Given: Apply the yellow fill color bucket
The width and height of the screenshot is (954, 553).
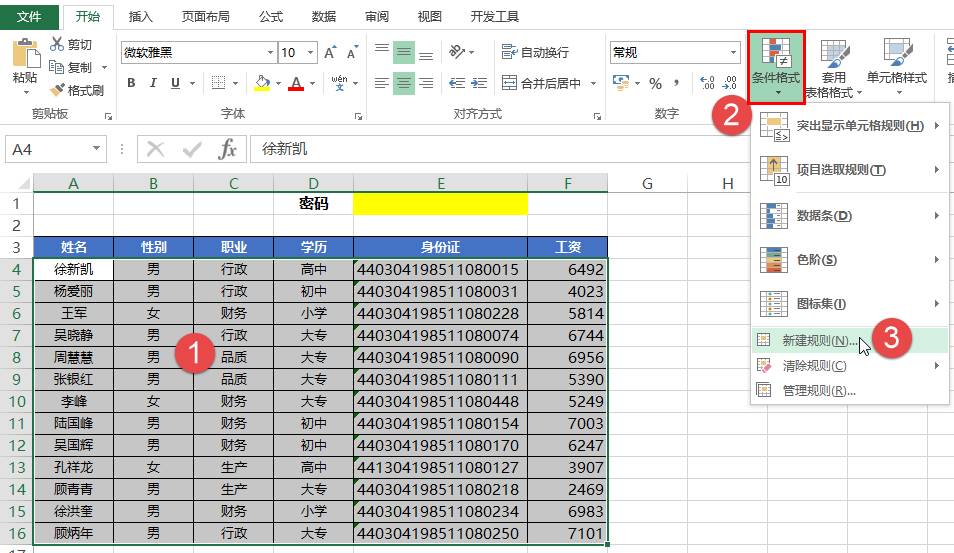Looking at the screenshot, I should point(262,83).
